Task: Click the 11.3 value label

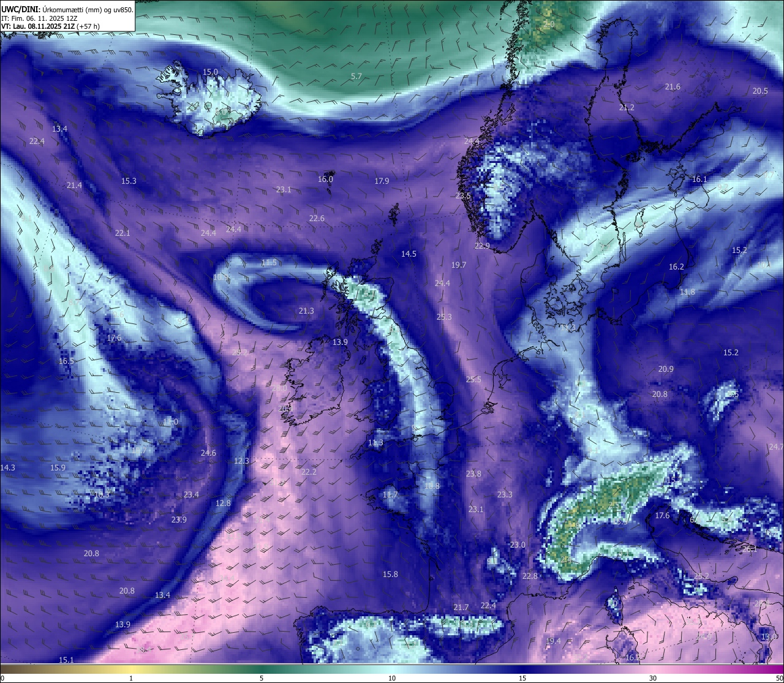Action: click(x=375, y=442)
